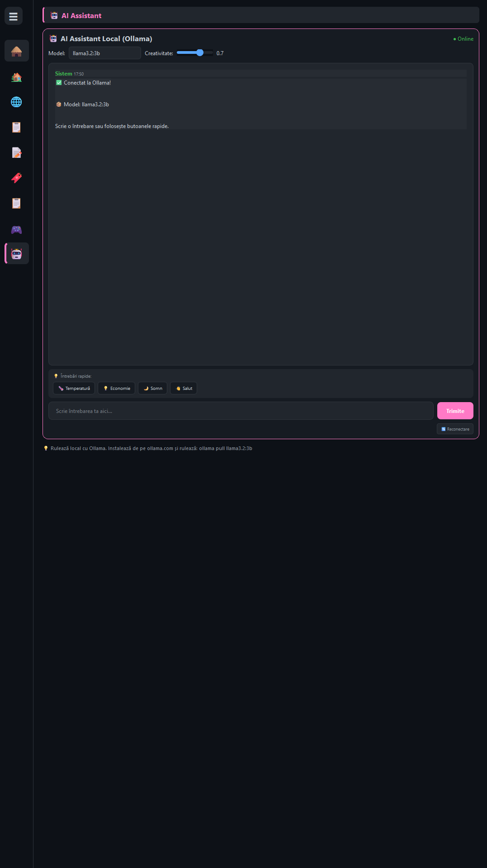Screen dimensions: 487x868
Task: Click the Temperatură quick question button
Action: (x=74, y=388)
